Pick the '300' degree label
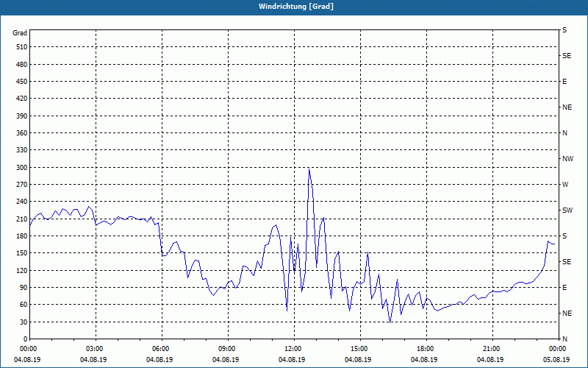The width and height of the screenshot is (588, 368). click(x=22, y=168)
